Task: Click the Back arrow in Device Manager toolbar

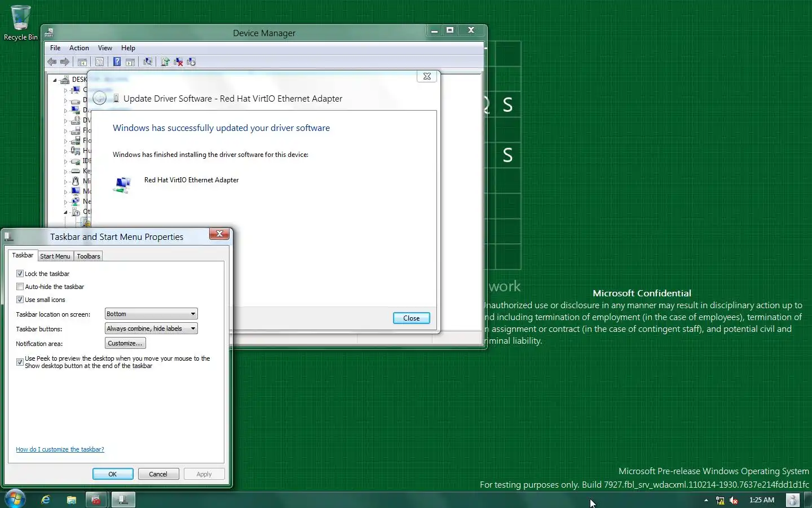Action: (x=52, y=62)
